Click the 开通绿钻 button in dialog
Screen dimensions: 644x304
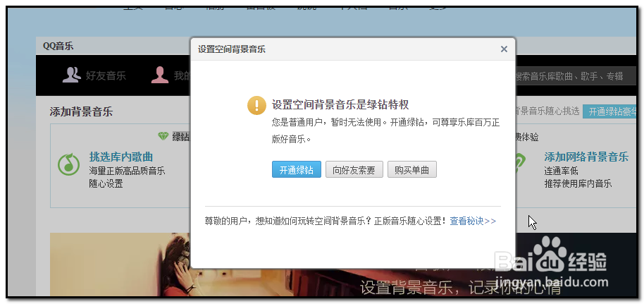[297, 169]
